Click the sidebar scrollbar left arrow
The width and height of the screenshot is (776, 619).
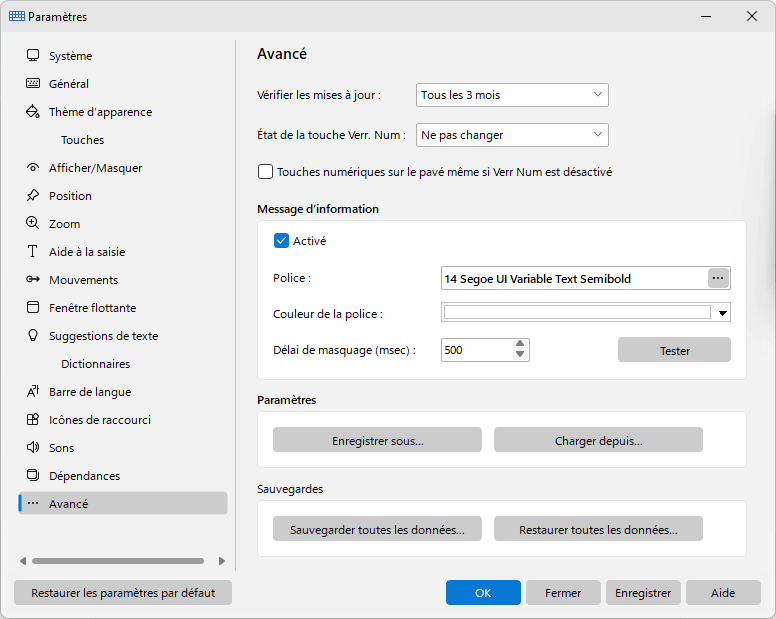coord(23,561)
